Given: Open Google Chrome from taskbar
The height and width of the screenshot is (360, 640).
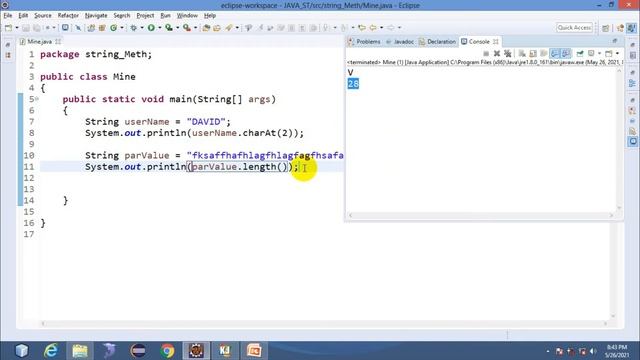Looking at the screenshot, I should [167, 351].
